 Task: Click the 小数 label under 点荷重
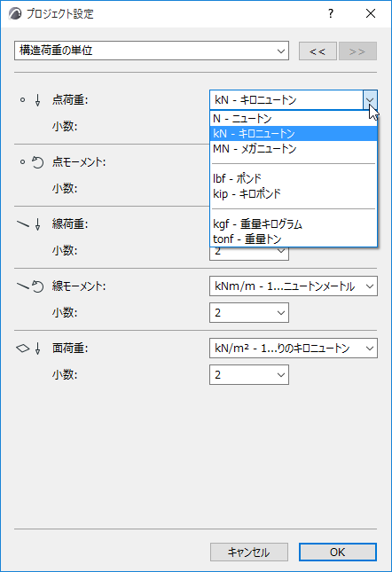65,127
